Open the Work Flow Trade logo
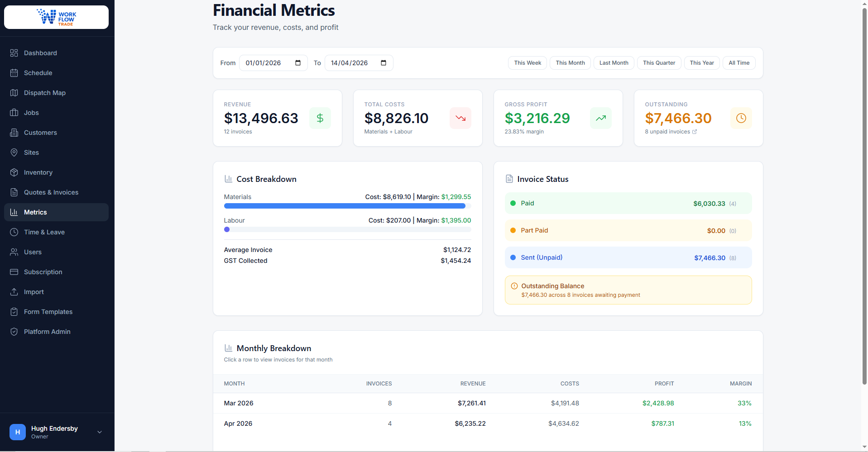This screenshot has height=452, width=868. tap(56, 17)
